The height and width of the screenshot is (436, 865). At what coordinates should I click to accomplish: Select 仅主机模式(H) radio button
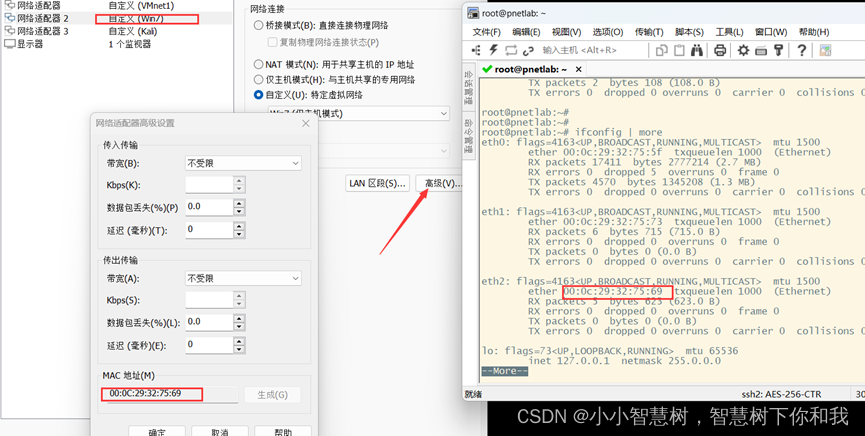pos(258,79)
